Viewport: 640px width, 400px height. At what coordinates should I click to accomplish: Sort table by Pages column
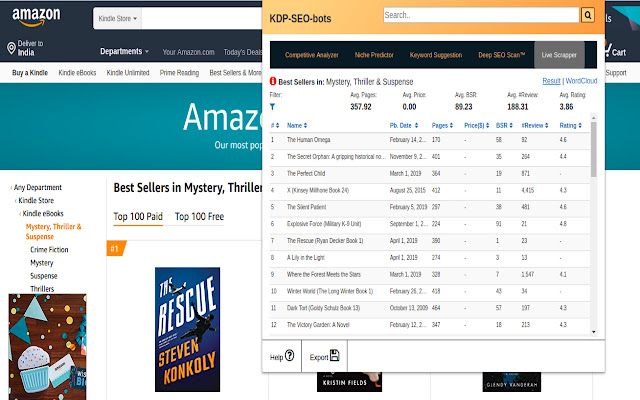click(442, 125)
